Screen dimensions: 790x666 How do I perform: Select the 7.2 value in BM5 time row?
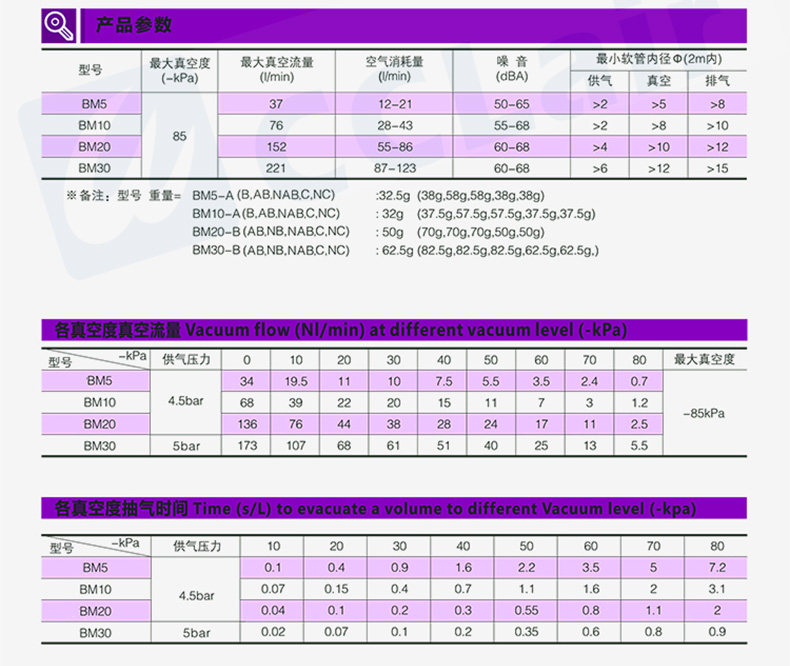coord(716,568)
